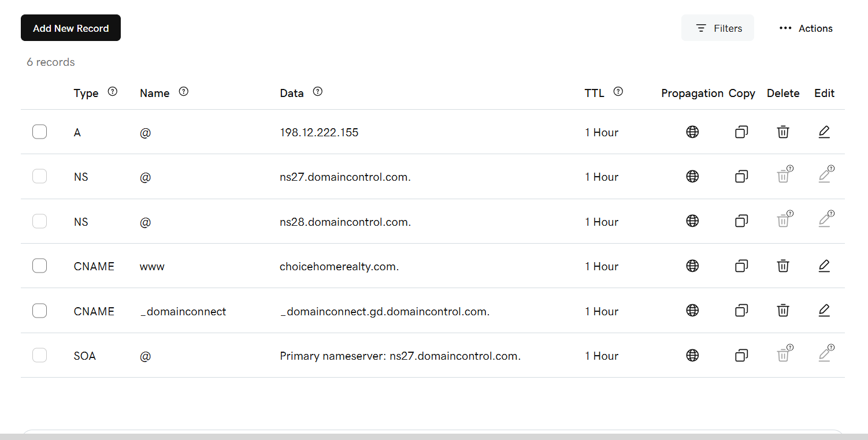Click the Add New Record button
This screenshot has width=868, height=440.
tap(71, 28)
